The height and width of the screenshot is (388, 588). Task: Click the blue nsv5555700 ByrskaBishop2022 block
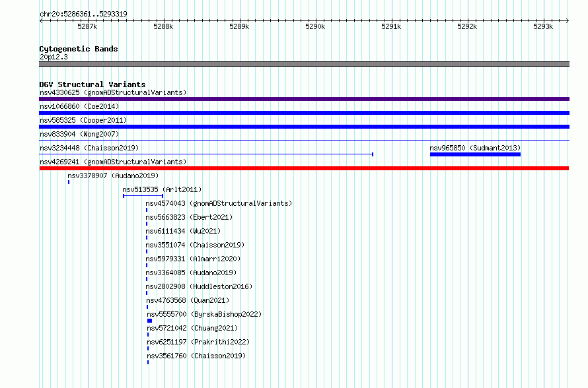(x=149, y=321)
